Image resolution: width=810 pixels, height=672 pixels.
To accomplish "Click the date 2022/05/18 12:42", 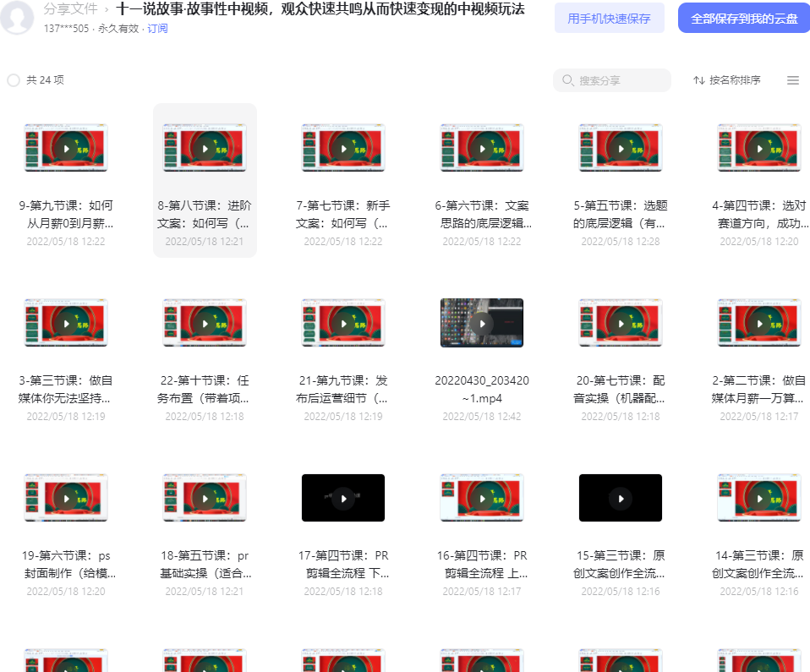I will 482,417.
